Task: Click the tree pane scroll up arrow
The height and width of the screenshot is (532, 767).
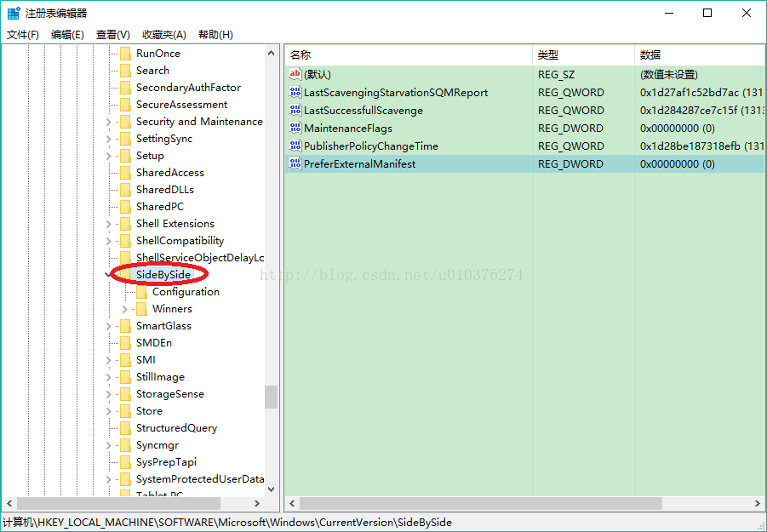Action: tap(272, 53)
